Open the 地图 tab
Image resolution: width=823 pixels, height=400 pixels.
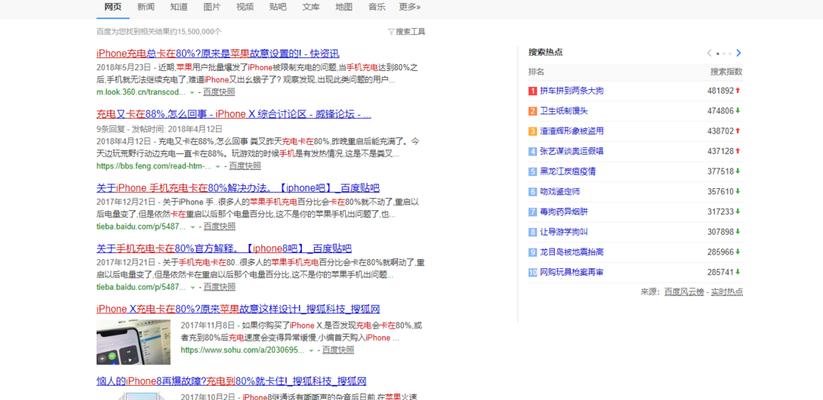344,7
